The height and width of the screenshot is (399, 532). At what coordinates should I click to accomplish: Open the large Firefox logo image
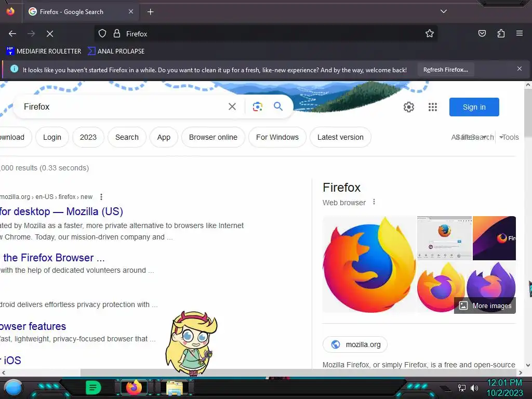tap(369, 264)
